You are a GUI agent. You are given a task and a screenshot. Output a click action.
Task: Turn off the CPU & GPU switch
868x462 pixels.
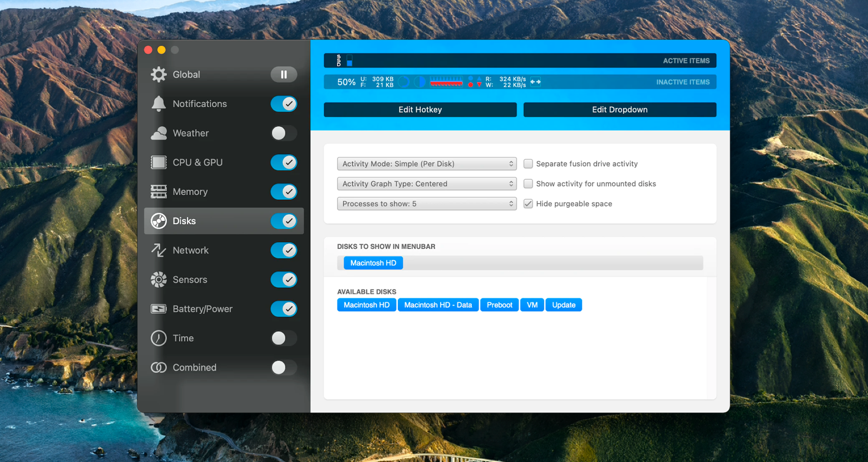pos(284,163)
